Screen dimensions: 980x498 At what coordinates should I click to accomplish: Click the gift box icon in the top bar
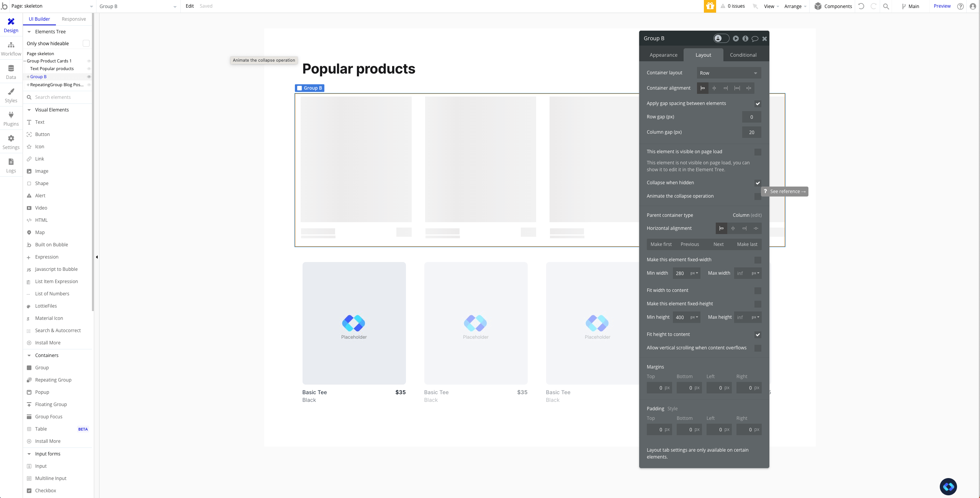[x=710, y=6]
